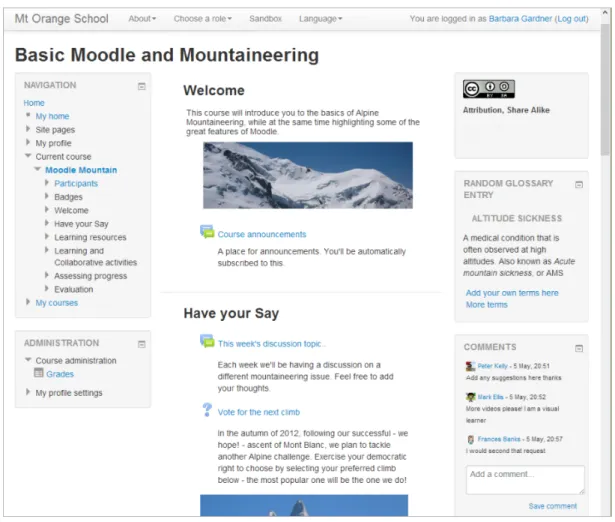
Task: Click the question mark choice icon
Action: [x=207, y=409]
